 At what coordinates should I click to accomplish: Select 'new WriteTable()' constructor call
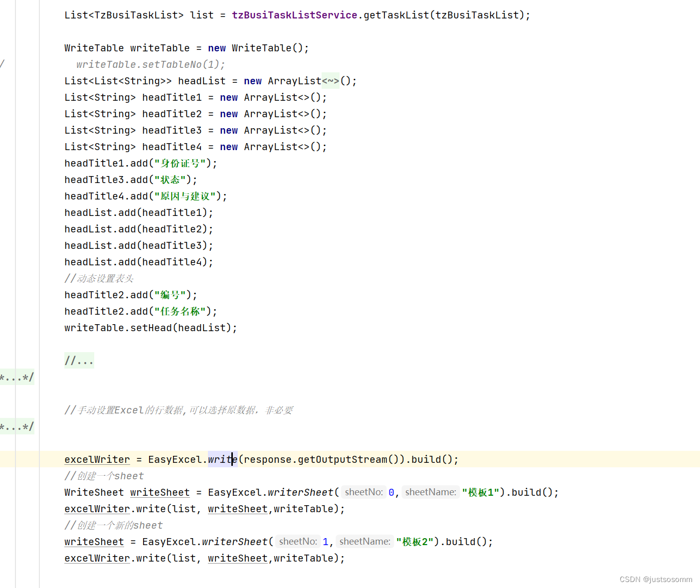(258, 48)
